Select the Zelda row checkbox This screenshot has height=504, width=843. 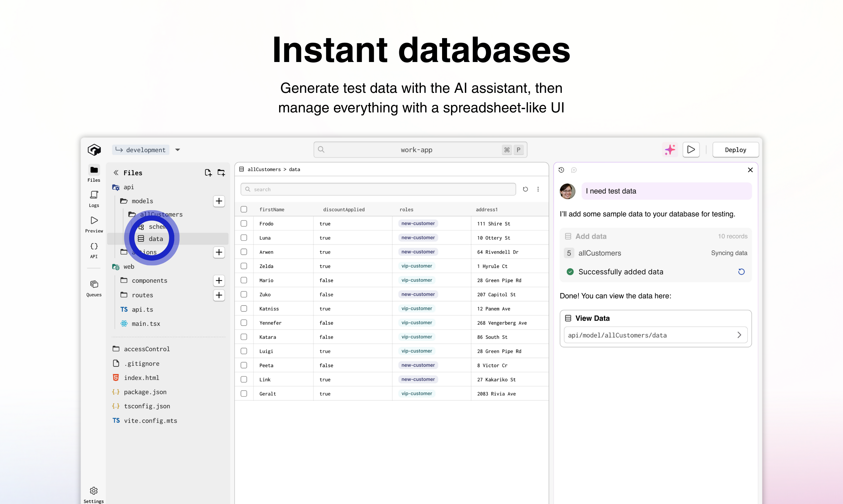244,266
